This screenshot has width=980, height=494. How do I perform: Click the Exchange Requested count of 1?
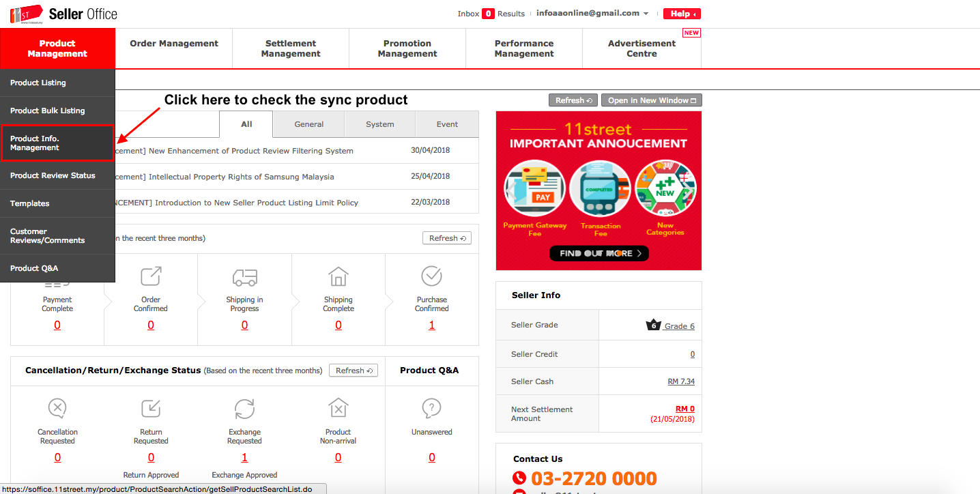[244, 458]
